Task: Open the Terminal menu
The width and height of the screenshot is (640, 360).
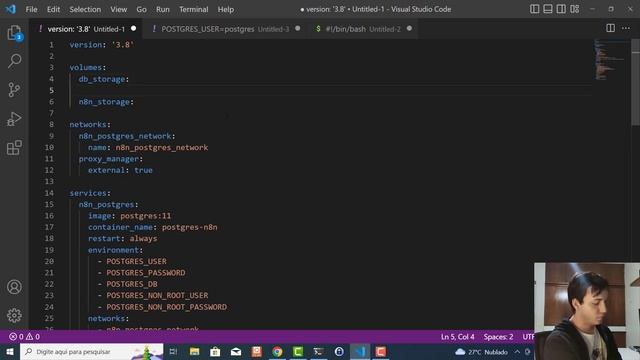Action: (193, 9)
